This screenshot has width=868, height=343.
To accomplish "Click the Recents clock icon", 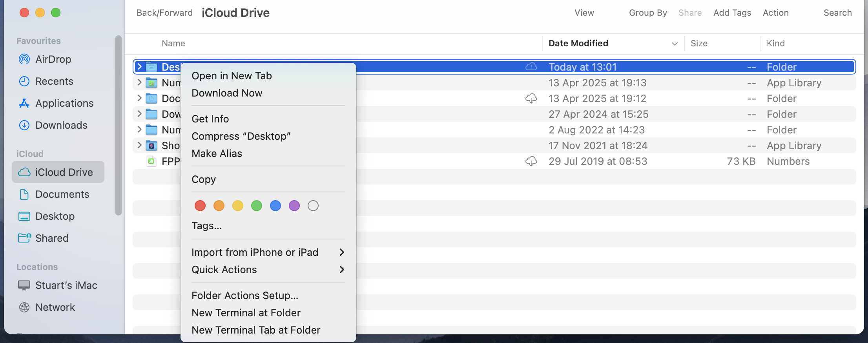I will pos(24,81).
